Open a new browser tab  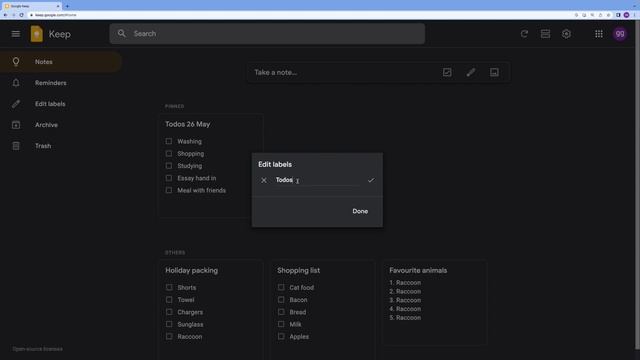pos(67,6)
